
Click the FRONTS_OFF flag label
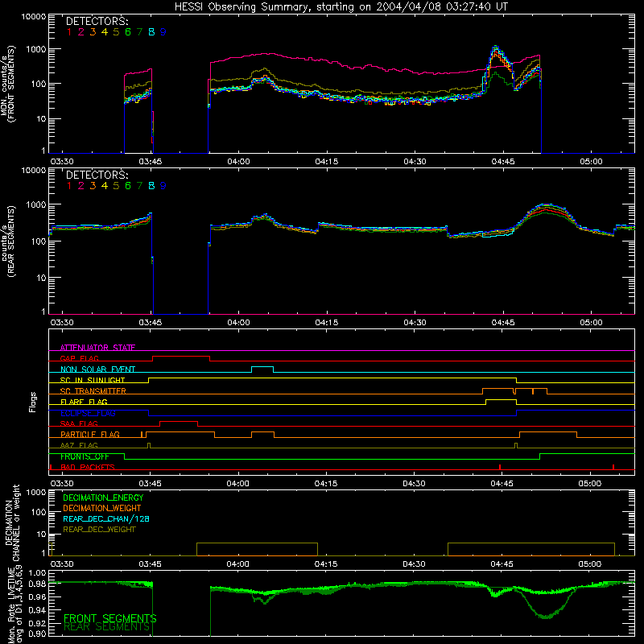click(85, 456)
